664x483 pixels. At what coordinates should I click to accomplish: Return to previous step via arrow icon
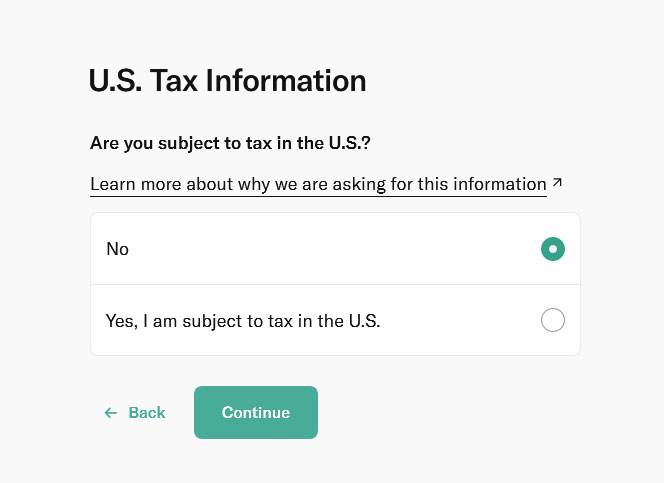tap(110, 413)
